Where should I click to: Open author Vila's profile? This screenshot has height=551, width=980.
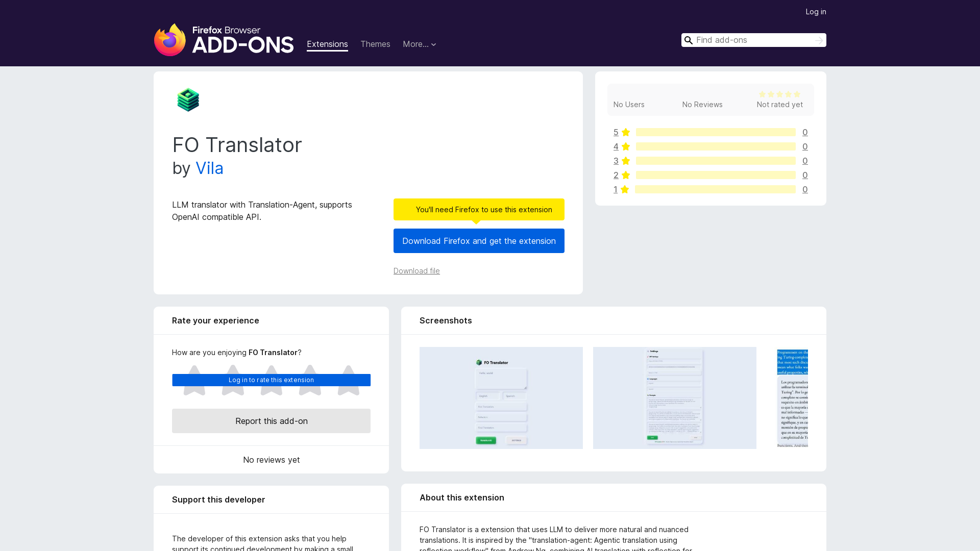click(x=209, y=168)
